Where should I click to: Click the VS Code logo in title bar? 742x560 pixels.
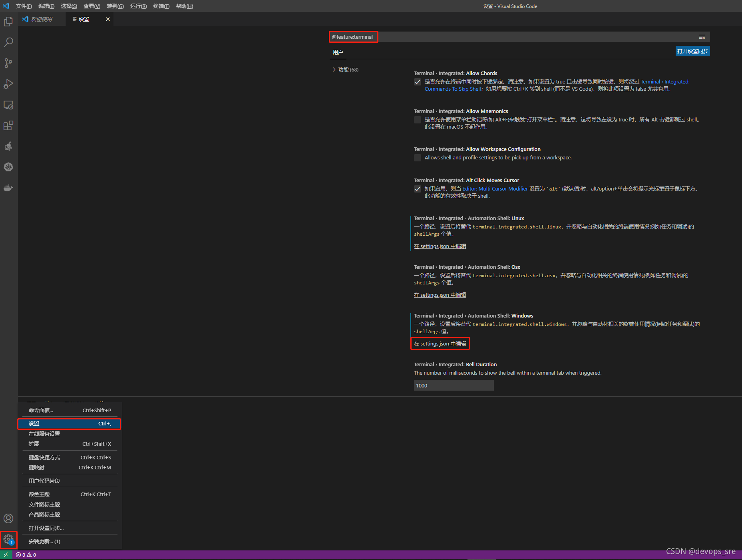pos(6,6)
